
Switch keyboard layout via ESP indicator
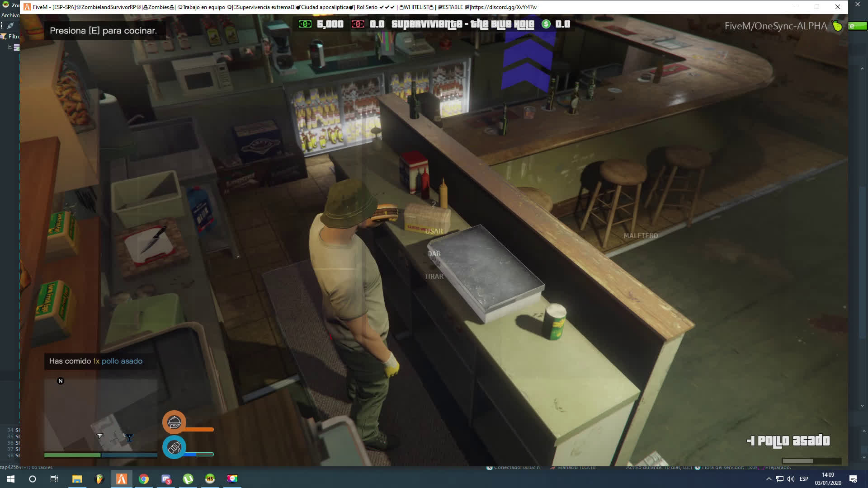804,479
